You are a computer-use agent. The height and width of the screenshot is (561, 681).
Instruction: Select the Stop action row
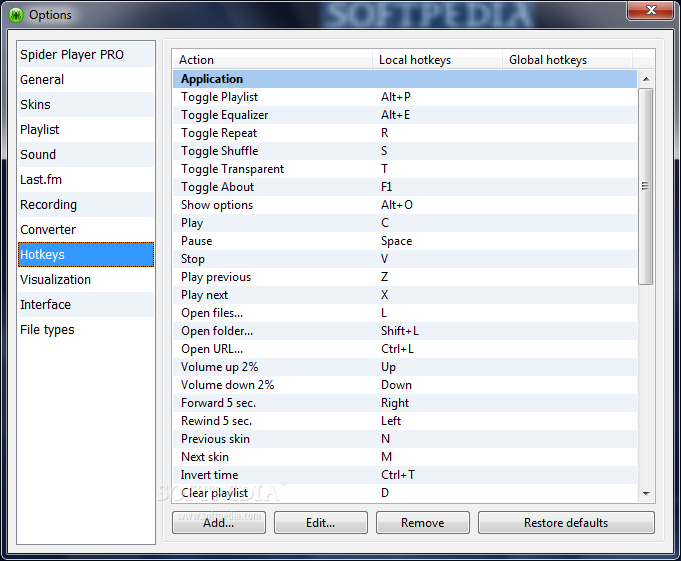405,259
